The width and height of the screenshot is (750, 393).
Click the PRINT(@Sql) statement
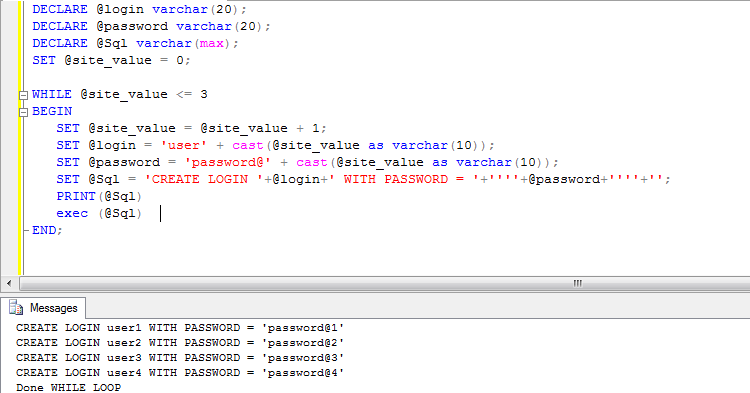coord(99,196)
